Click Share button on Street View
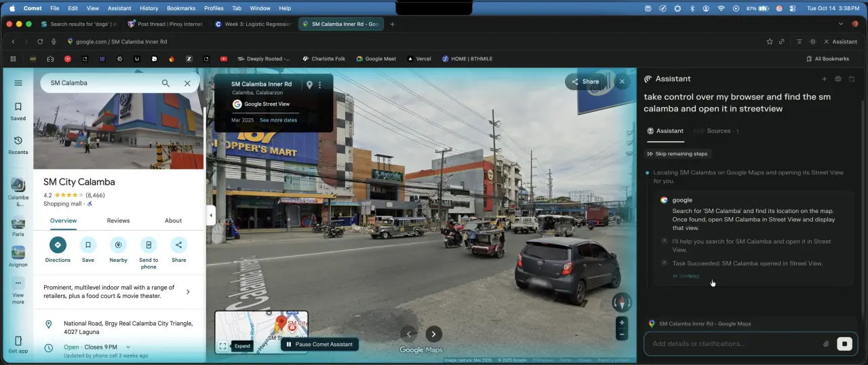This screenshot has height=365, width=868. tap(586, 81)
